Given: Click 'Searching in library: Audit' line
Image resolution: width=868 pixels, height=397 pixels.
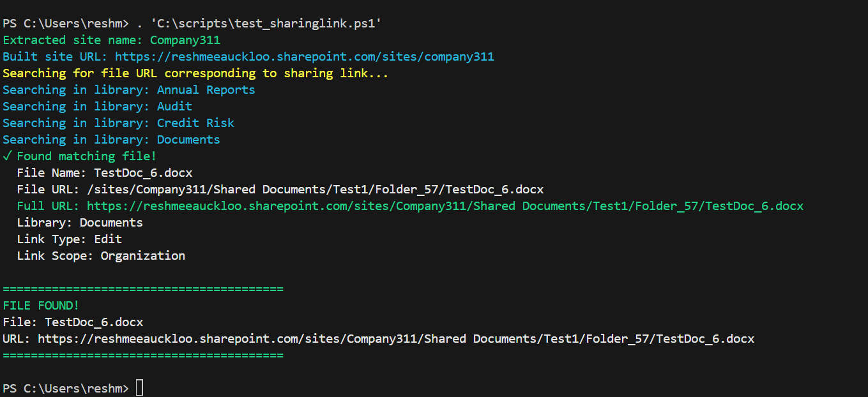Looking at the screenshot, I should (x=97, y=107).
